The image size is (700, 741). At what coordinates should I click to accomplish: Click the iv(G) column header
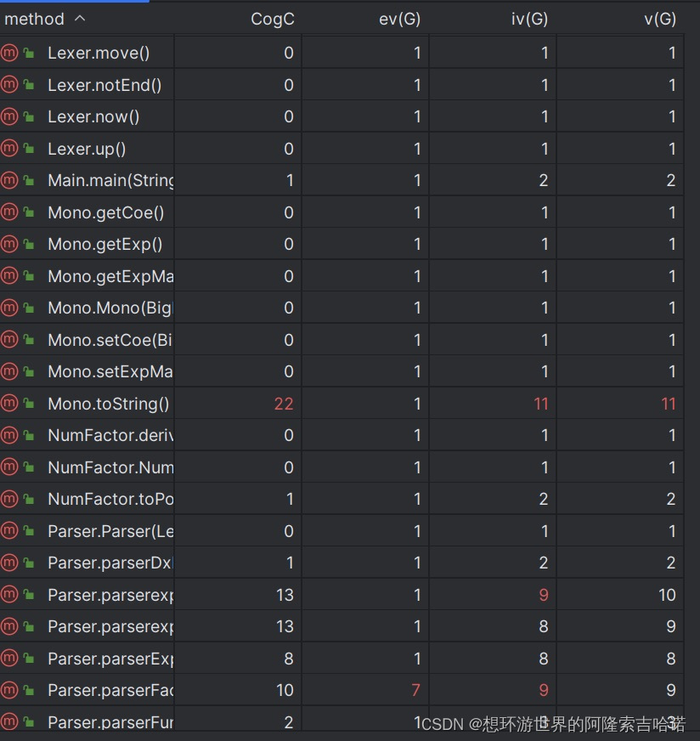tap(529, 19)
